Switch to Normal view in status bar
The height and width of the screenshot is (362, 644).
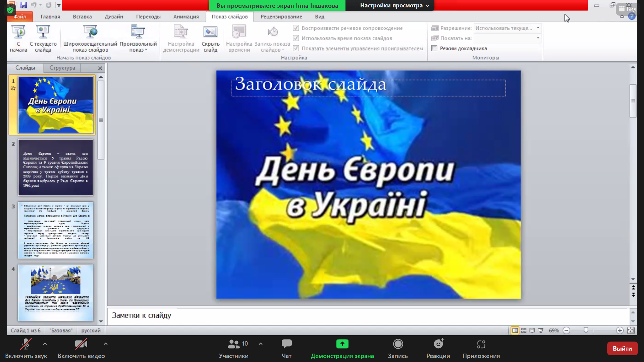click(515, 330)
